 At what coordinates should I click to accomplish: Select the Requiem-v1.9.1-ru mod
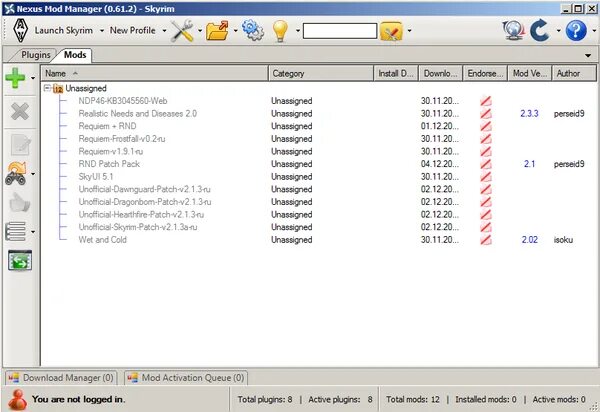(111, 151)
